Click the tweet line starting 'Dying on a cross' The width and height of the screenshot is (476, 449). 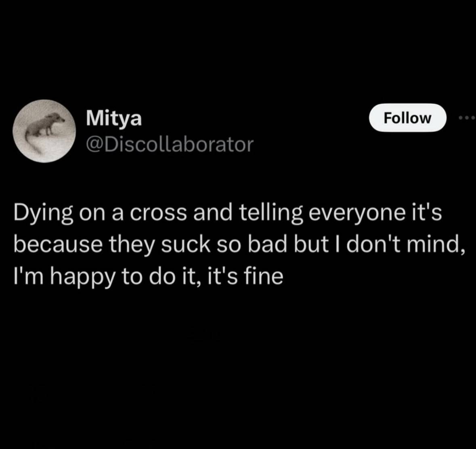click(227, 213)
